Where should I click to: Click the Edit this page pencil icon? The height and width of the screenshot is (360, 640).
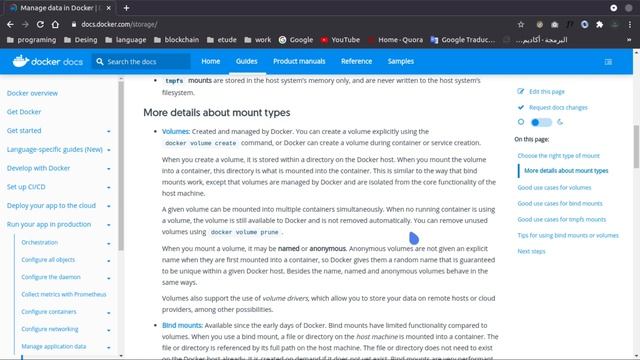(x=520, y=91)
